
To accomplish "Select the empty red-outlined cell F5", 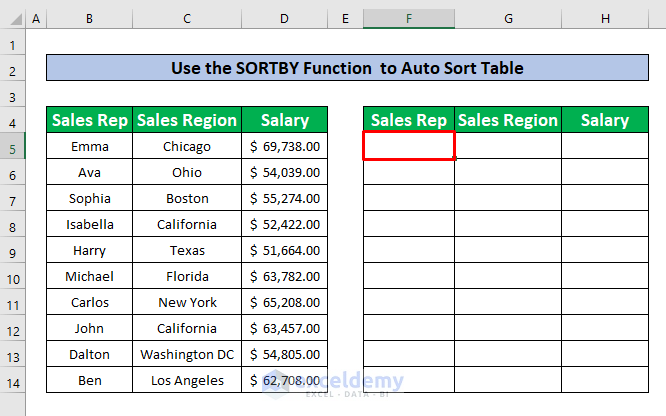I will coord(408,146).
